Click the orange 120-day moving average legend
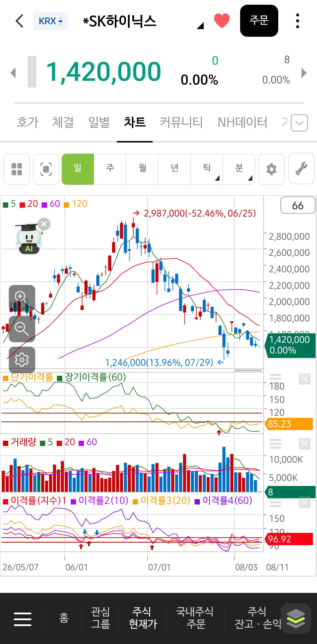The image size is (317, 644). 76,204
